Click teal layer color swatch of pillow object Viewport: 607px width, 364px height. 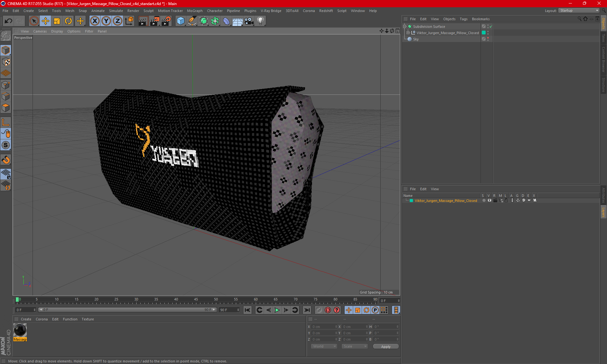click(484, 33)
